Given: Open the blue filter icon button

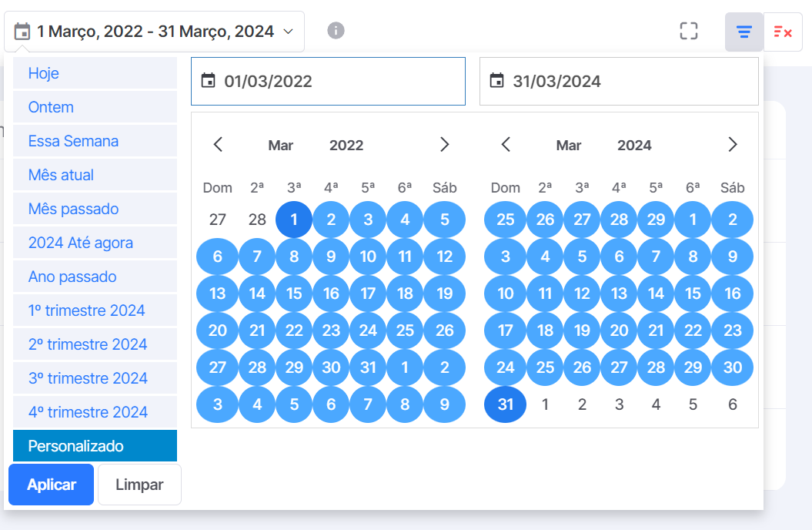Looking at the screenshot, I should (x=743, y=32).
